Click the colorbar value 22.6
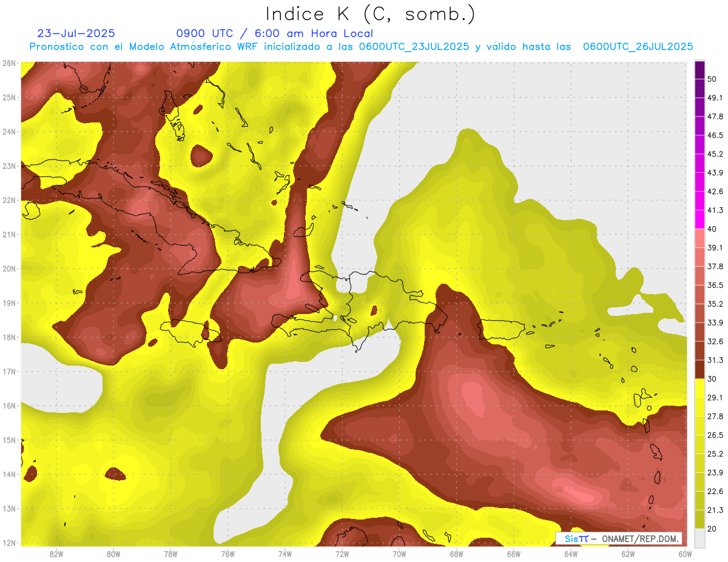This screenshot has width=728, height=562. [x=715, y=491]
